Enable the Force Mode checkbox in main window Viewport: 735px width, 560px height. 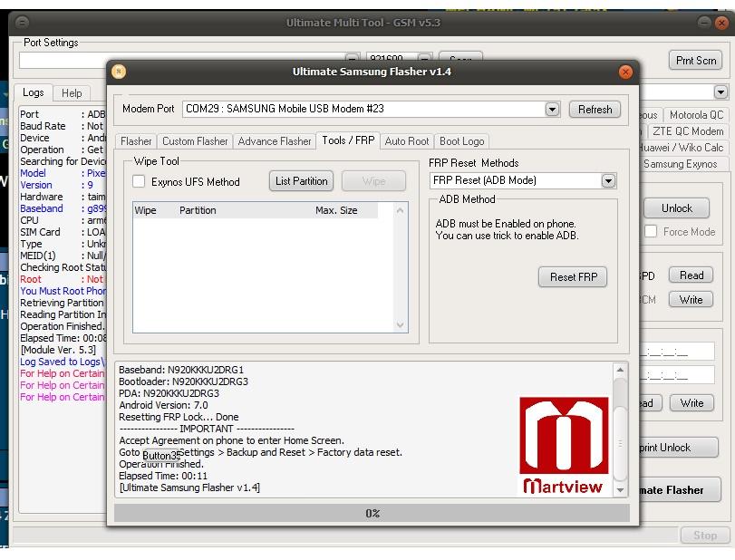(x=651, y=231)
